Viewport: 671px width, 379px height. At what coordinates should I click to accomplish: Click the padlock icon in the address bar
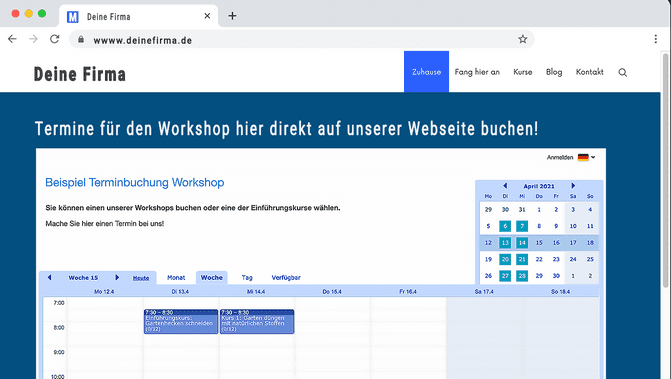(81, 39)
